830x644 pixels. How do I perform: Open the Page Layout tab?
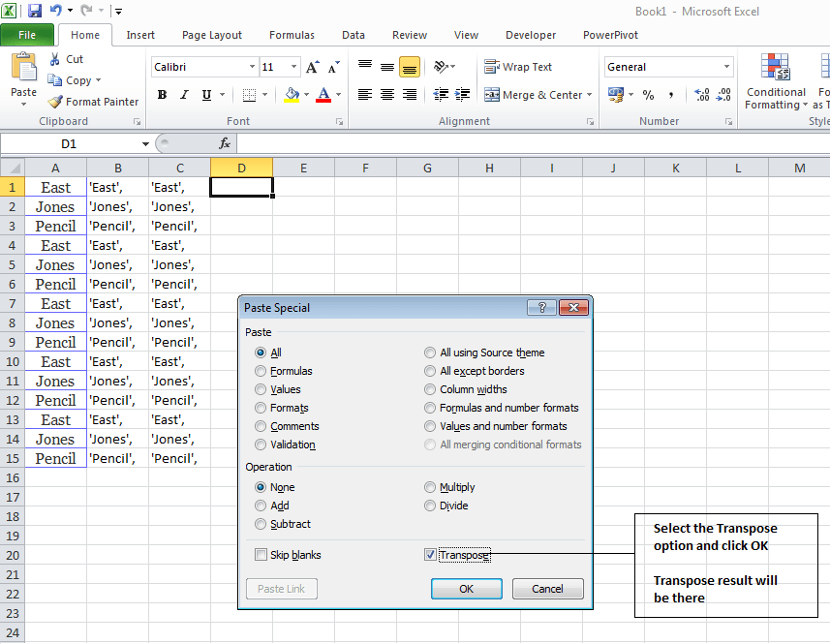(212, 35)
